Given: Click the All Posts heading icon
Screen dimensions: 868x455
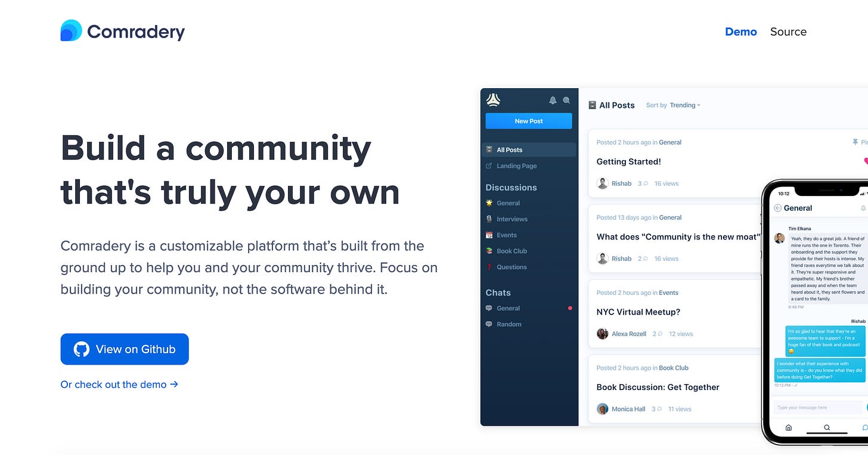Looking at the screenshot, I should tap(592, 105).
